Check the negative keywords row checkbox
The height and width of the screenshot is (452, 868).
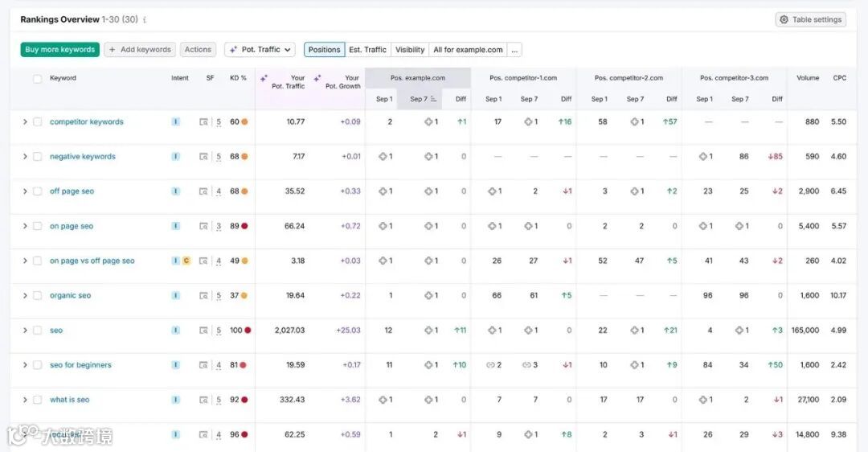click(x=37, y=157)
